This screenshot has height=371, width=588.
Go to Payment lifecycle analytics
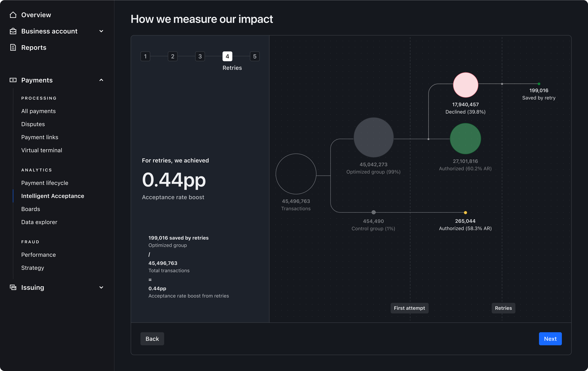point(45,183)
